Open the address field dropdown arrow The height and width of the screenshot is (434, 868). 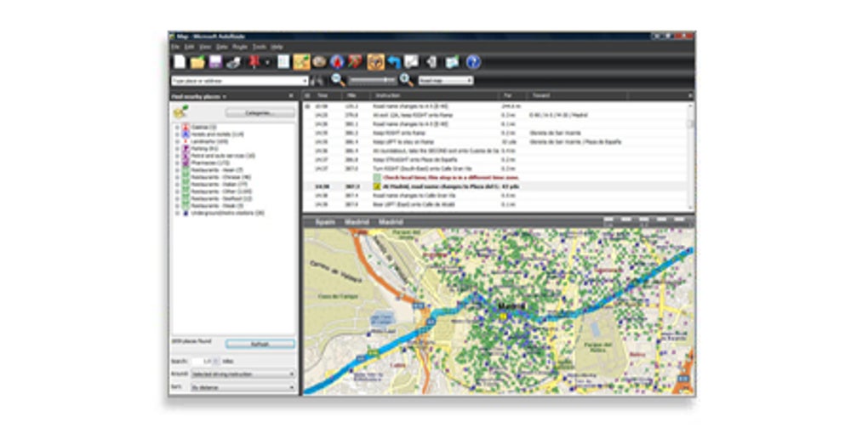[306, 81]
